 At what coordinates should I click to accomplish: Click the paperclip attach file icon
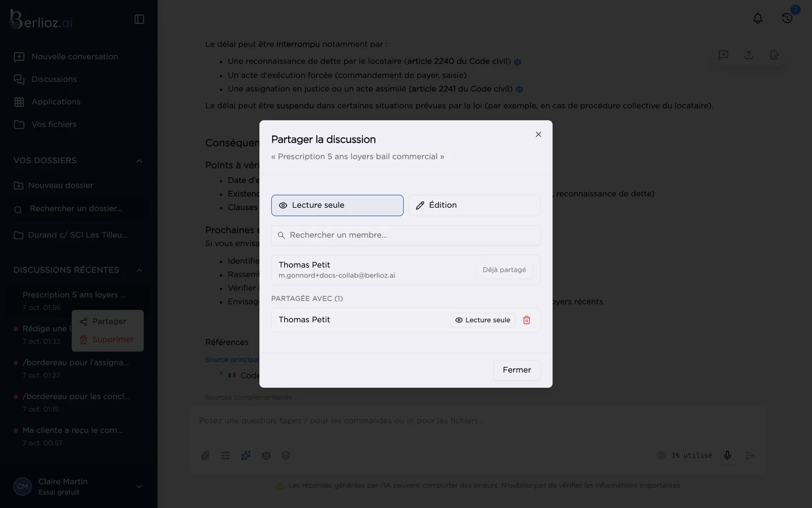coord(205,456)
